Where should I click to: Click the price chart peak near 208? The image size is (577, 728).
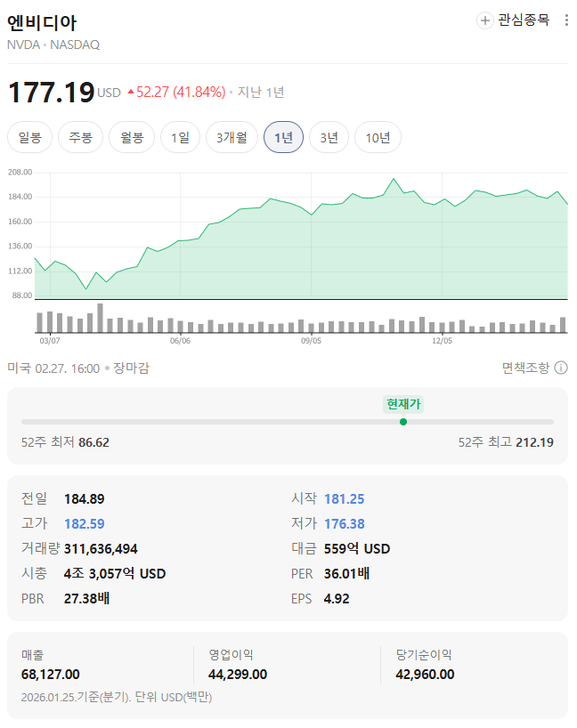394,179
